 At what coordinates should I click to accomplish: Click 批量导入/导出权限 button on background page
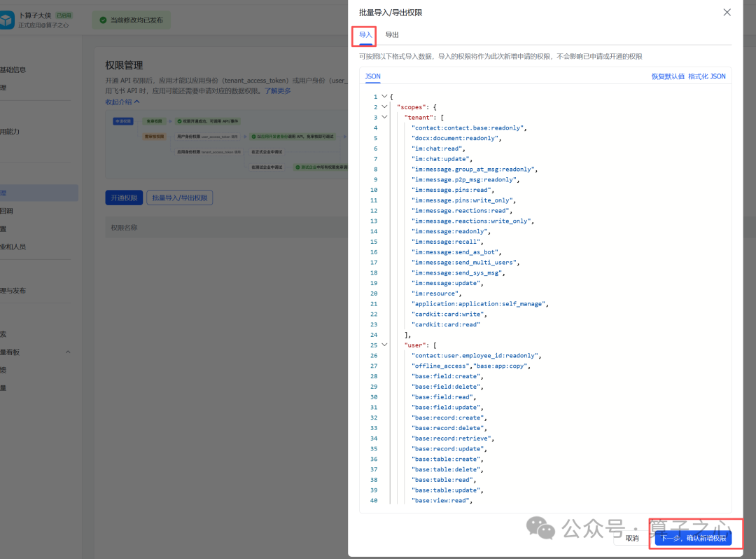(x=180, y=198)
